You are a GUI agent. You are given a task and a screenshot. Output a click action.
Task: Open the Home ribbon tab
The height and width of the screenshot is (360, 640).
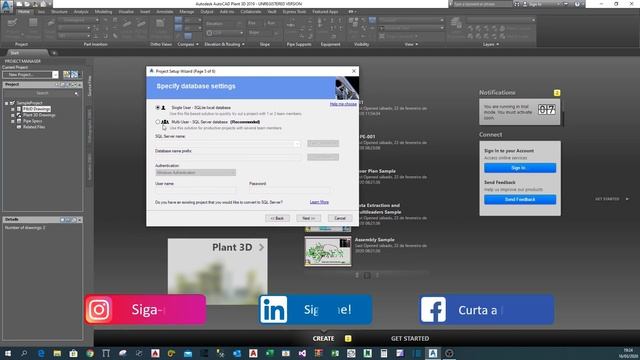pyautogui.click(x=24, y=12)
